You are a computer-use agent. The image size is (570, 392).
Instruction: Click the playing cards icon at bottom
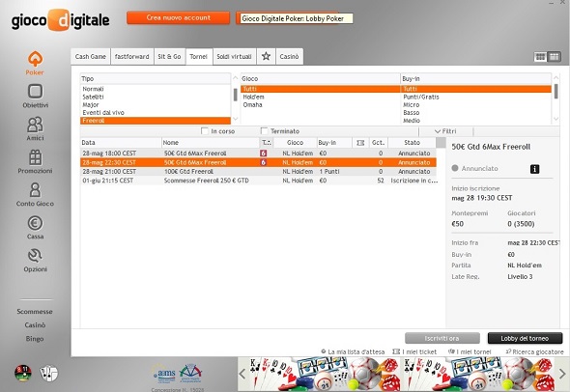tap(49, 373)
